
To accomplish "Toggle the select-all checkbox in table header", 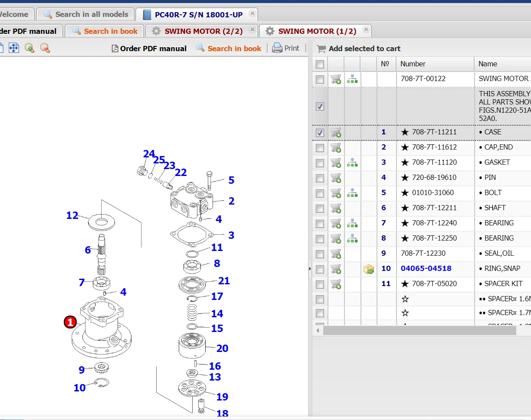I will (320, 64).
